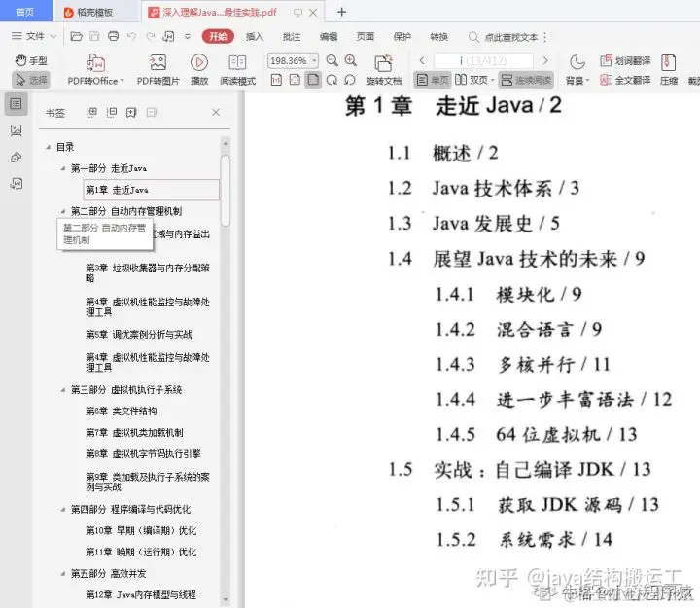Viewport: 700px width, 608px height.
Task: Zoom out with the minus magnifier
Action: (332, 60)
